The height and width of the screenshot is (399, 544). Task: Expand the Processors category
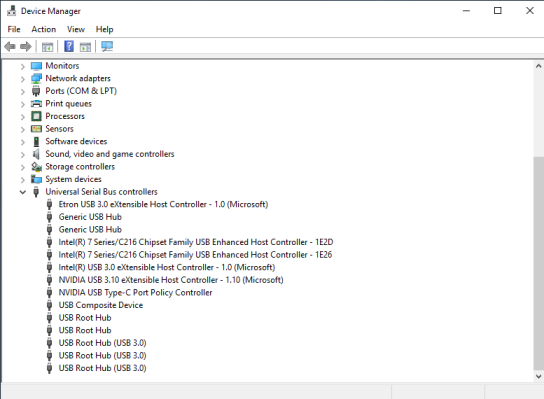[x=23, y=117]
